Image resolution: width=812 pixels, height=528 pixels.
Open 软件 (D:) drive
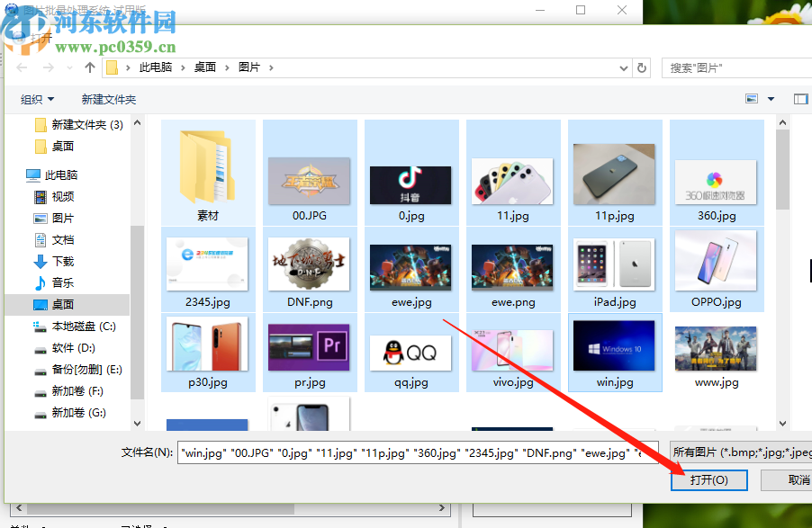tap(65, 348)
